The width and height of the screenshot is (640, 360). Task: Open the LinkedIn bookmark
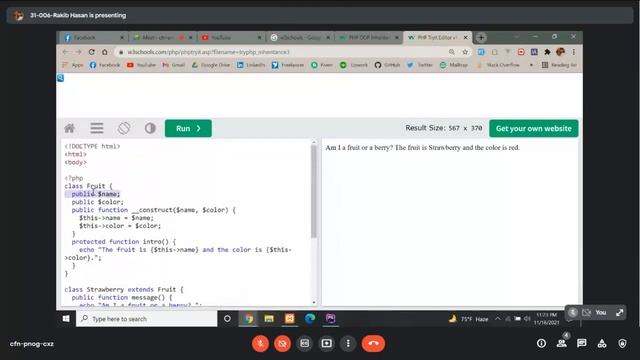coord(251,65)
